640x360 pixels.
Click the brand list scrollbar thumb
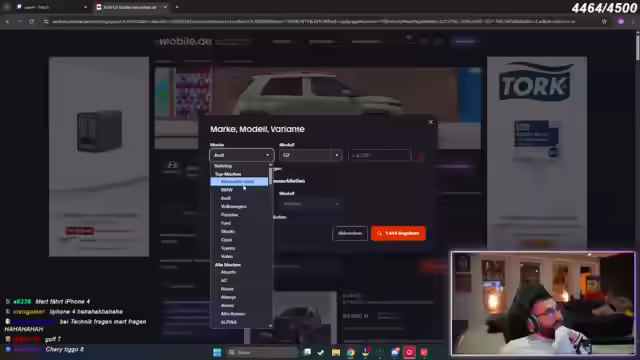[x=271, y=176]
